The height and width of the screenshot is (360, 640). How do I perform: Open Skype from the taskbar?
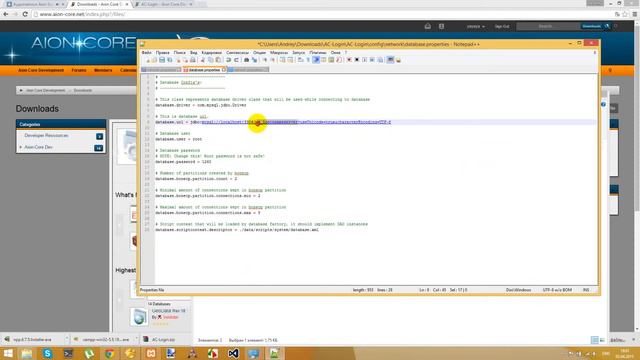(47, 353)
